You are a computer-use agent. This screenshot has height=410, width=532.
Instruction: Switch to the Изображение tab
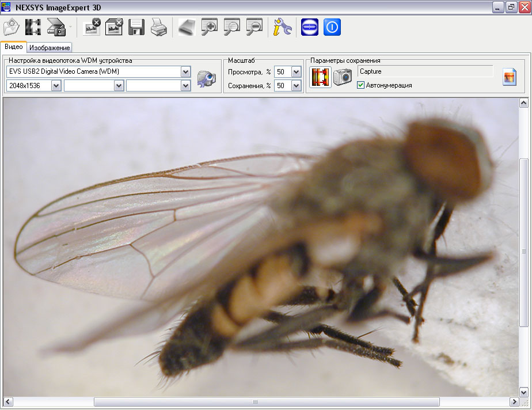point(50,48)
